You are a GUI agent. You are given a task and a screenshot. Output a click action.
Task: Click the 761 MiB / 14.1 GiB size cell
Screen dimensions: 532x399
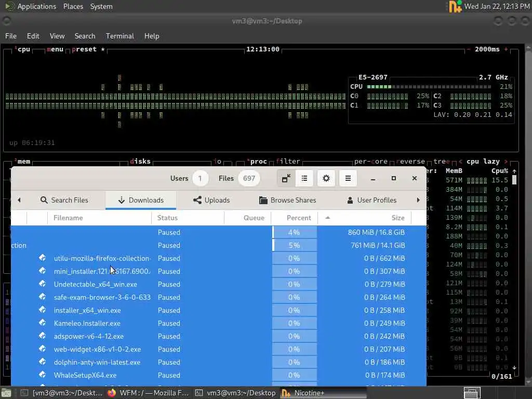(x=378, y=245)
